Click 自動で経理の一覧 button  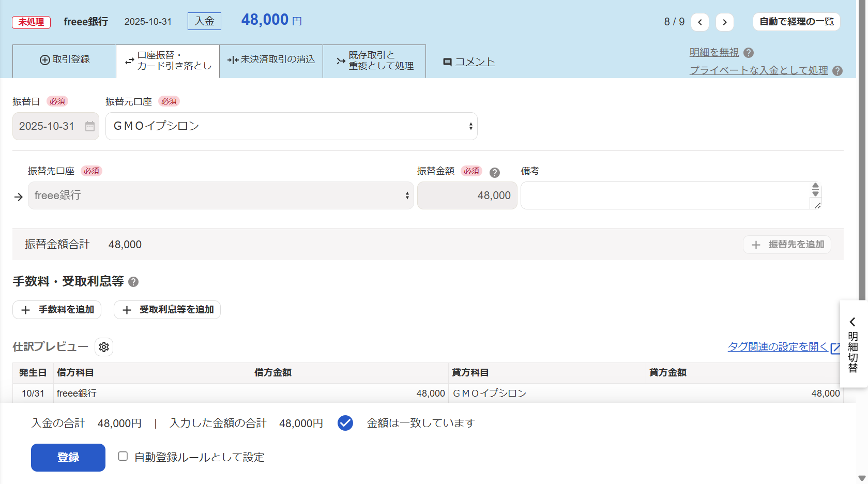(x=797, y=22)
